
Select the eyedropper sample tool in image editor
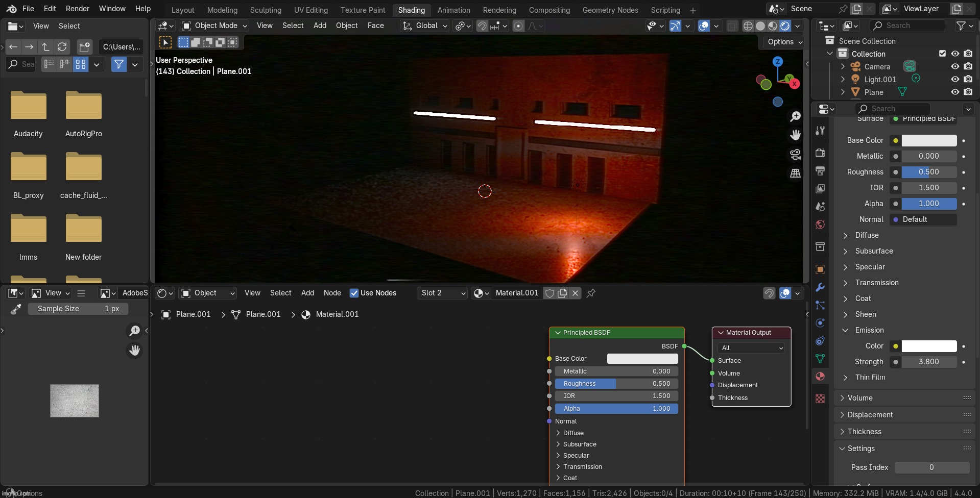coord(16,309)
